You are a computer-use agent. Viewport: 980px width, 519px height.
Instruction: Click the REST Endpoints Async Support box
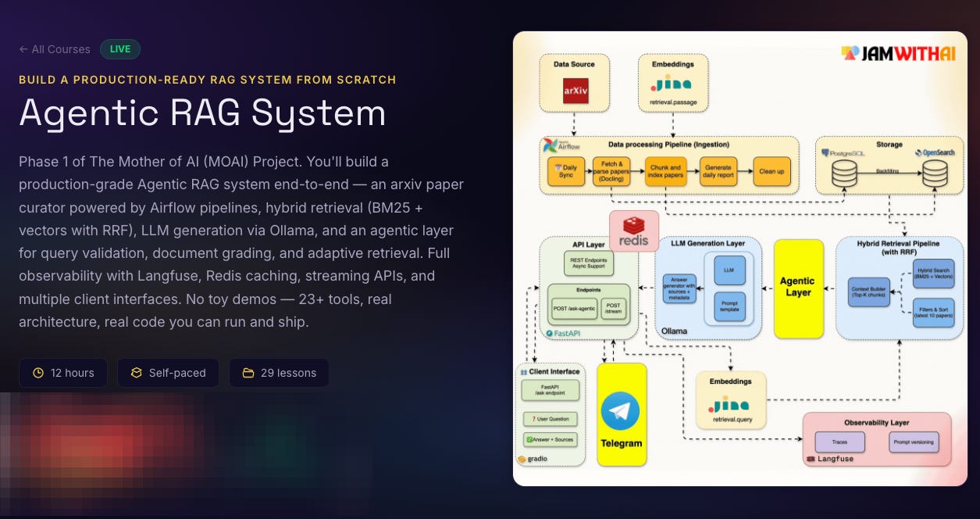point(588,263)
